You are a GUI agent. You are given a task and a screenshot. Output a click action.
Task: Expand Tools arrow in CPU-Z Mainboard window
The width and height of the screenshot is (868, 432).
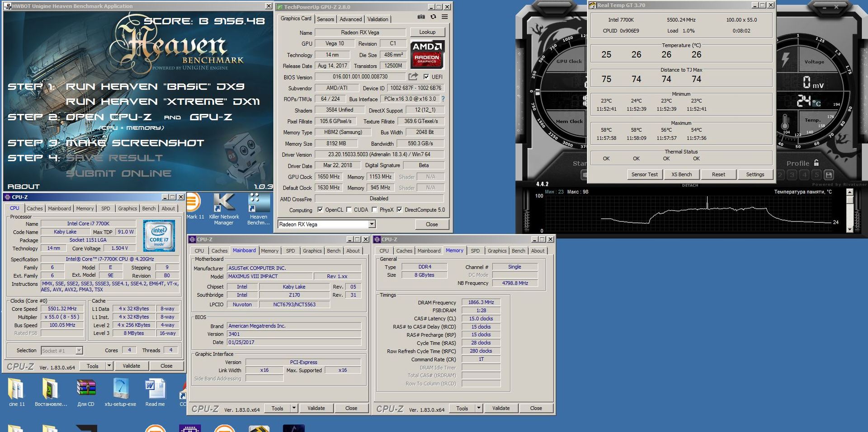(294, 408)
